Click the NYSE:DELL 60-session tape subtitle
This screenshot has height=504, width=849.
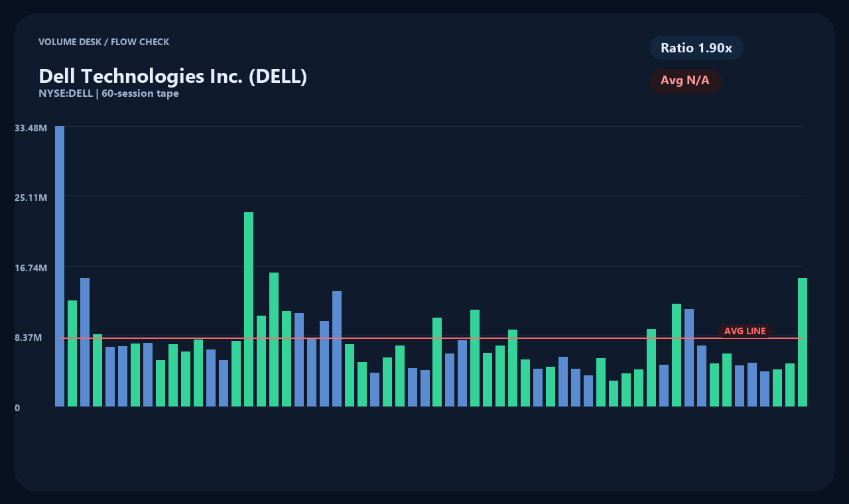pos(109,94)
